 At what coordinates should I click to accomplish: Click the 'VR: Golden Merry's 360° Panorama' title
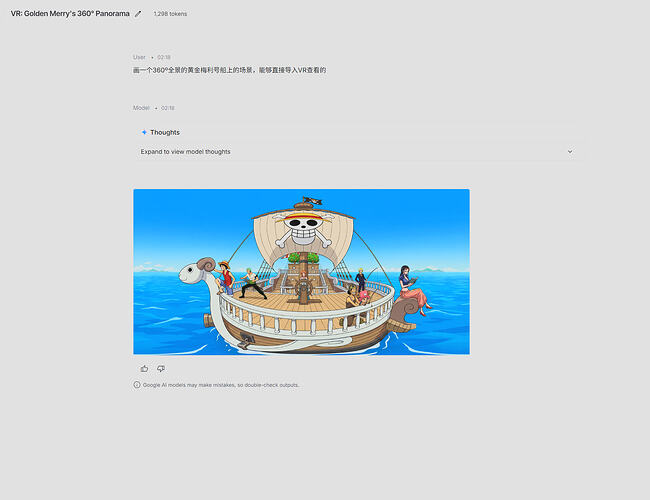pyautogui.click(x=70, y=14)
